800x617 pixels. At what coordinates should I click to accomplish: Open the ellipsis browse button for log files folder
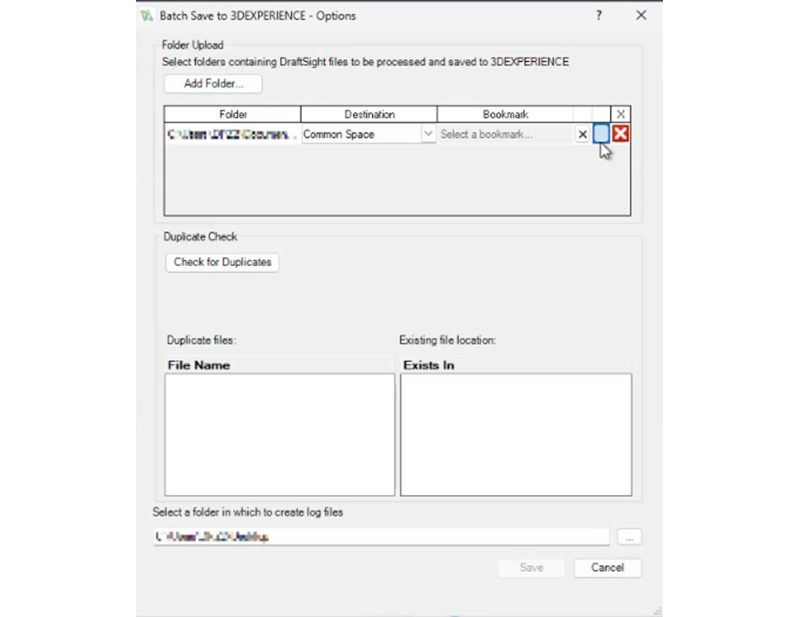click(629, 536)
